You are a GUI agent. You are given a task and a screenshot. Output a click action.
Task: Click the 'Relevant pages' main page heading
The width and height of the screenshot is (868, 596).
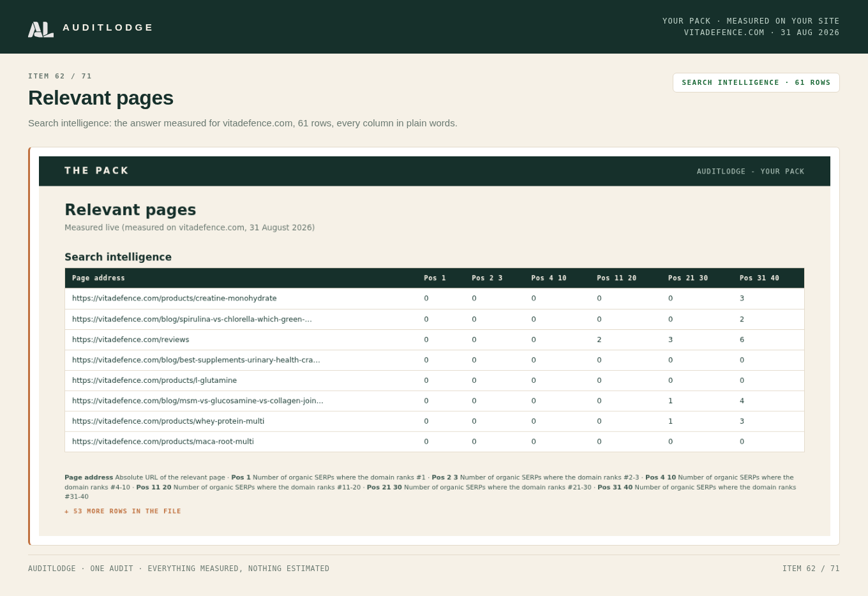click(101, 98)
